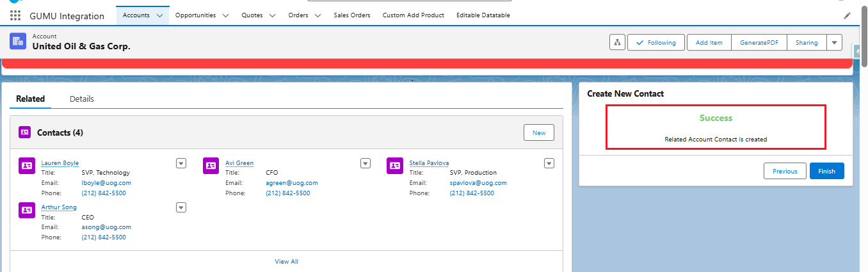868x272 pixels.
Task: Click the account hierarchy icon
Action: pyautogui.click(x=617, y=42)
